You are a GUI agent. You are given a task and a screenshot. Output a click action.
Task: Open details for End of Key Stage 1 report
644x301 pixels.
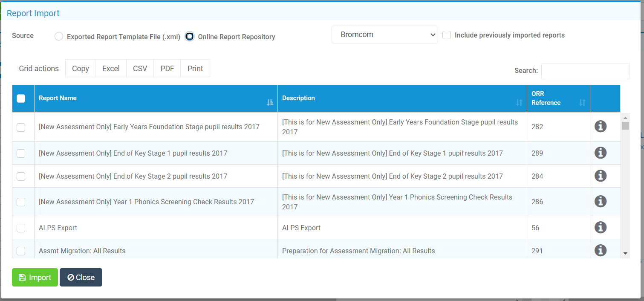(601, 153)
